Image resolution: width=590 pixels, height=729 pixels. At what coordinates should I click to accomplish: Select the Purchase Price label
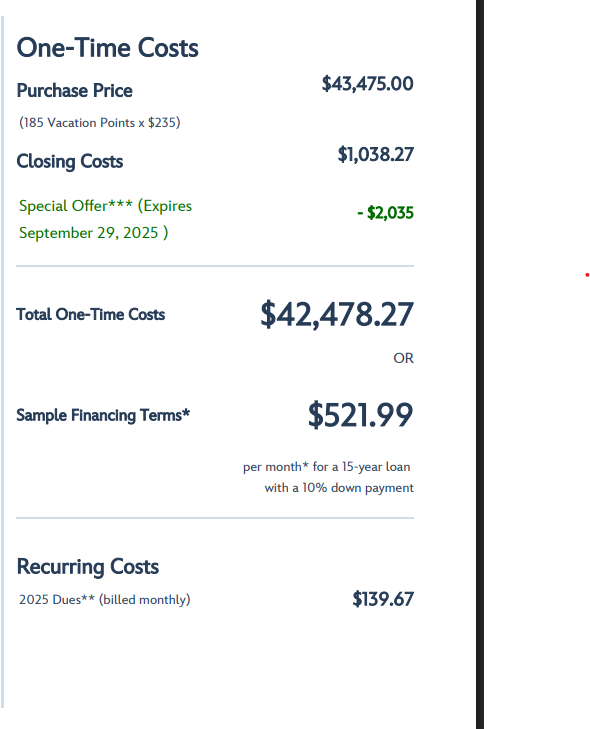click(x=74, y=91)
